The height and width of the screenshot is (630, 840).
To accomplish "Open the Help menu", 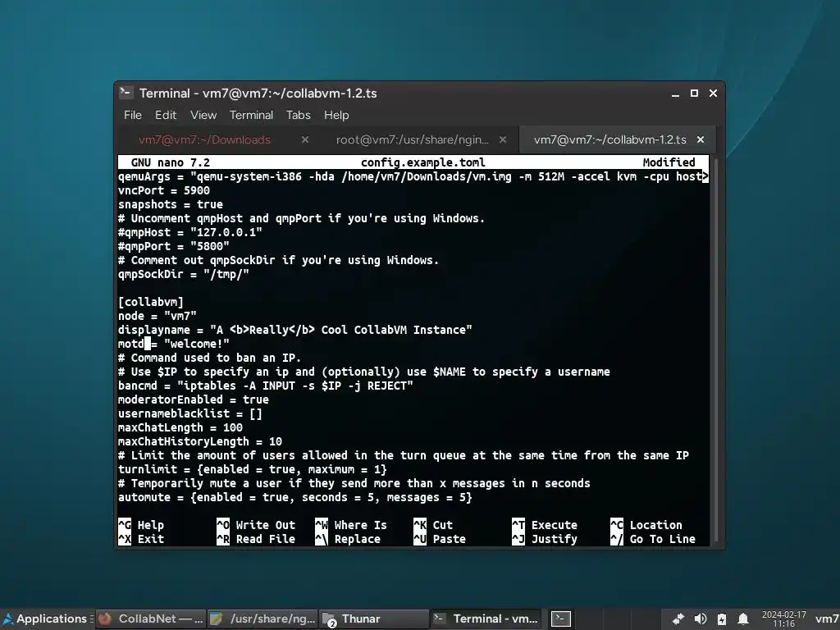I will [336, 115].
